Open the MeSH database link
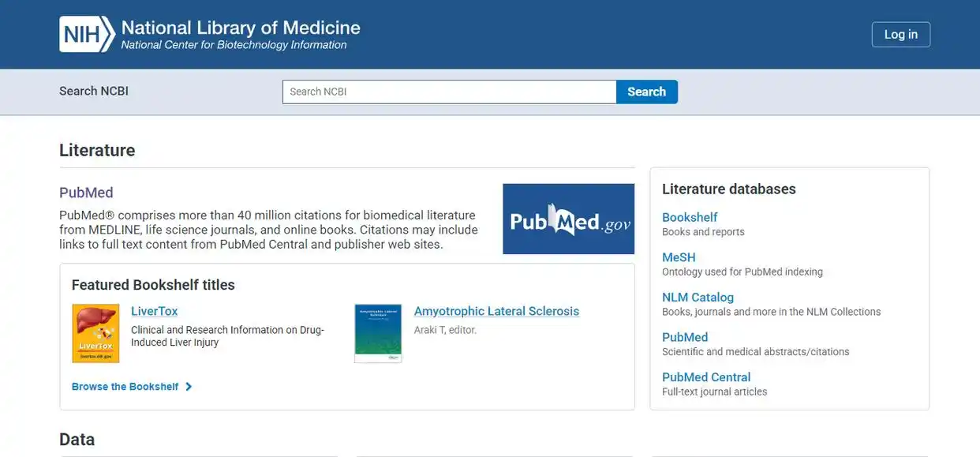The width and height of the screenshot is (980, 457). tap(679, 257)
